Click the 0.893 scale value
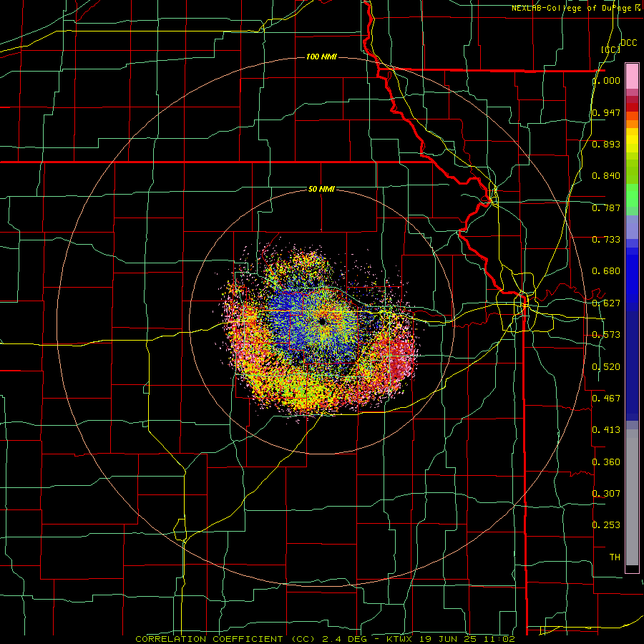 click(x=606, y=144)
